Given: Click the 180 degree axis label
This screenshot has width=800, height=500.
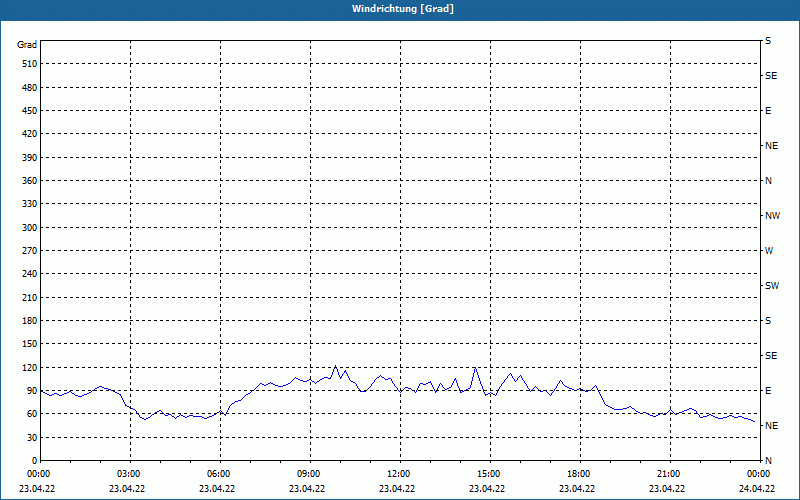Looking at the screenshot, I should tap(30, 320).
